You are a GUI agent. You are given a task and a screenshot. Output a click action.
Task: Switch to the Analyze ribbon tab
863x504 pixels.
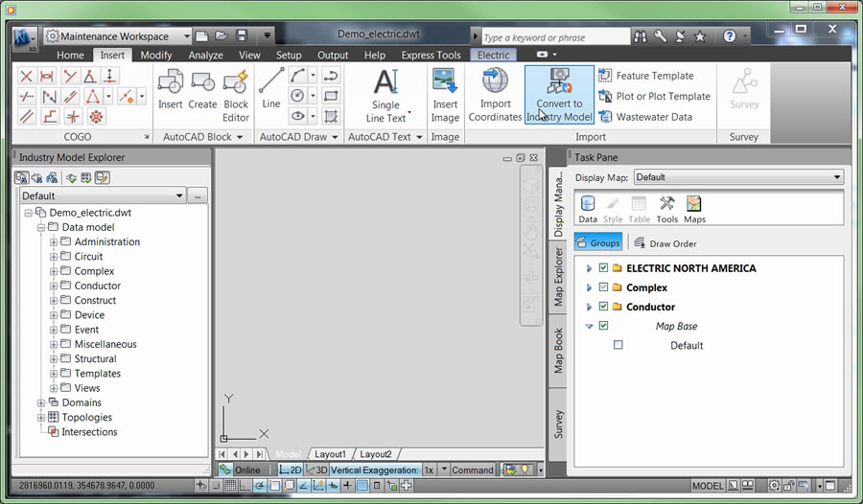point(206,55)
